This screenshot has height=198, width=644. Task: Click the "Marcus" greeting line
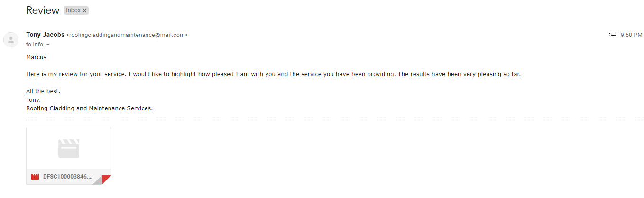pos(36,57)
